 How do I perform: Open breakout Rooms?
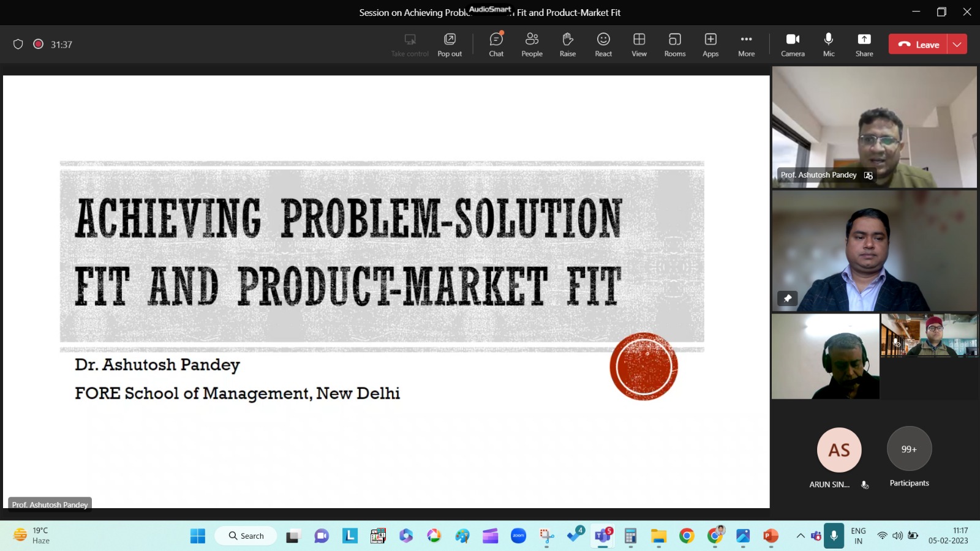coord(674,45)
